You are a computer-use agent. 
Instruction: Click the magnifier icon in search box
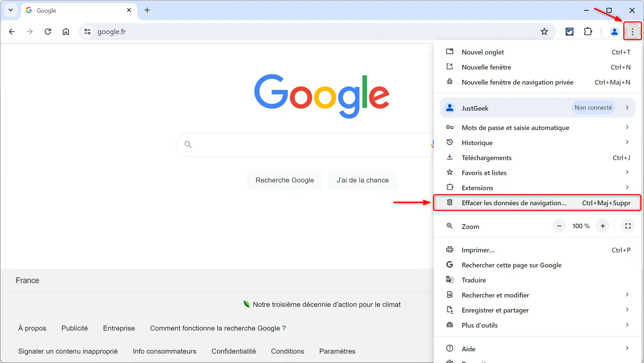[188, 144]
